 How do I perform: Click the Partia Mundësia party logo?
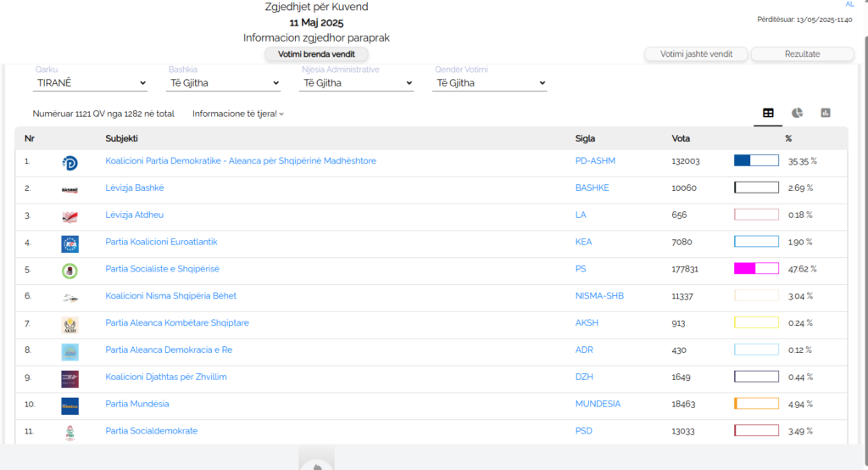click(70, 405)
